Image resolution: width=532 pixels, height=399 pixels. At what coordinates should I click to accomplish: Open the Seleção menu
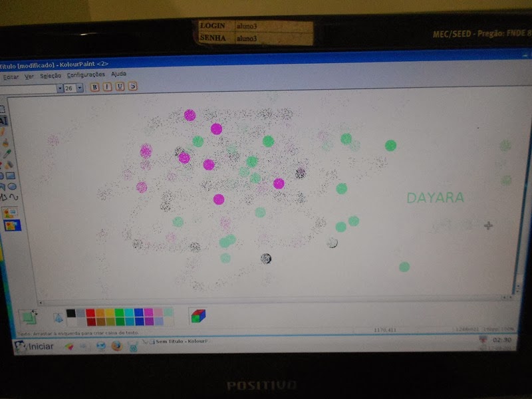(51, 76)
